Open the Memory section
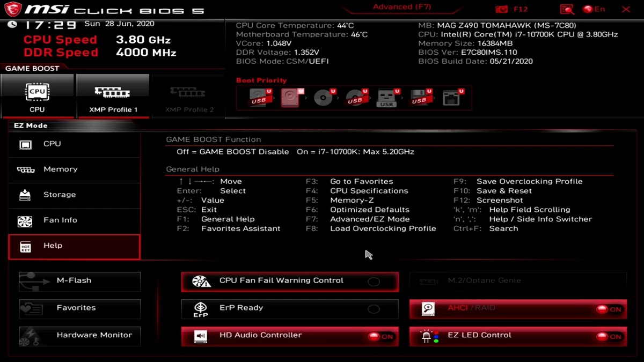The image size is (644, 362). 75,169
